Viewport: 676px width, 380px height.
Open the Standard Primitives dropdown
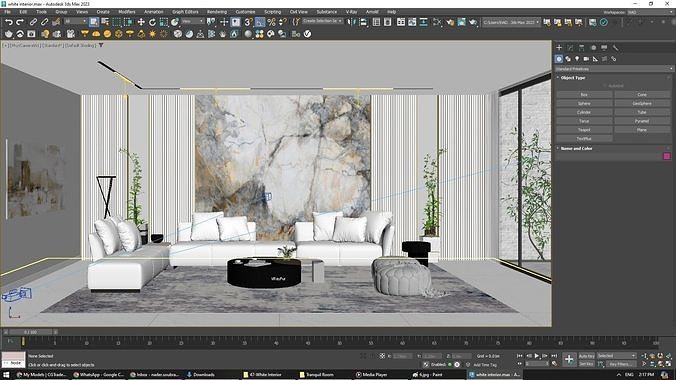tap(614, 69)
